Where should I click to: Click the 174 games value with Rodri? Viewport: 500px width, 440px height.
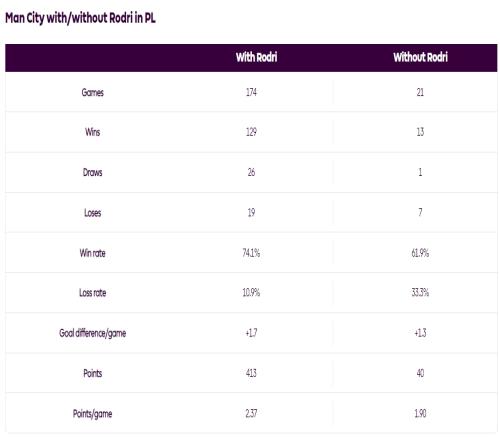(x=251, y=92)
